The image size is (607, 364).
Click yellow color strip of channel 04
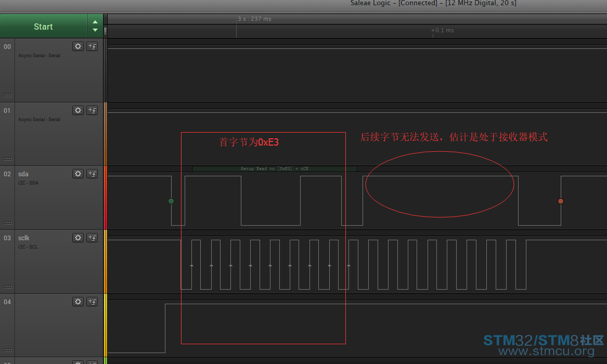[x=105, y=326]
